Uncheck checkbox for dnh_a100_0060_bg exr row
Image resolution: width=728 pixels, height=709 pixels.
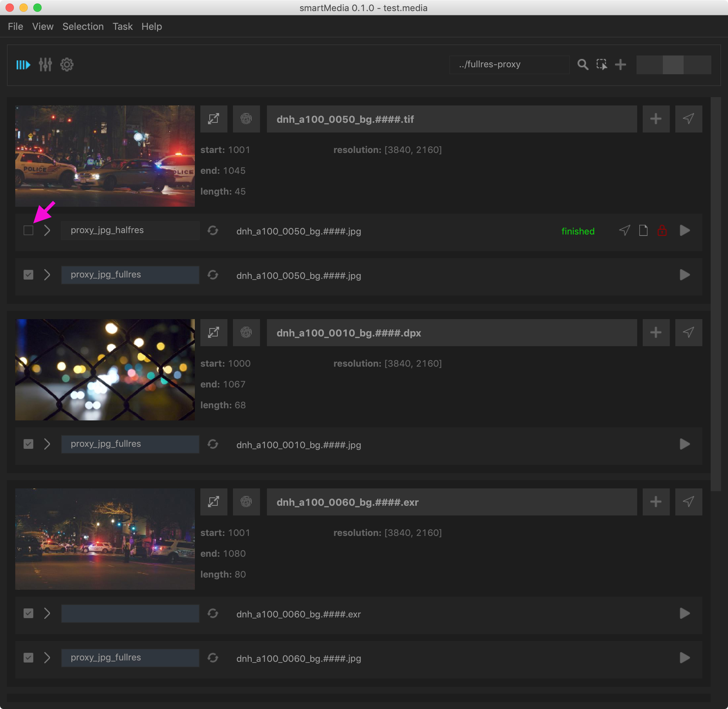tap(28, 613)
